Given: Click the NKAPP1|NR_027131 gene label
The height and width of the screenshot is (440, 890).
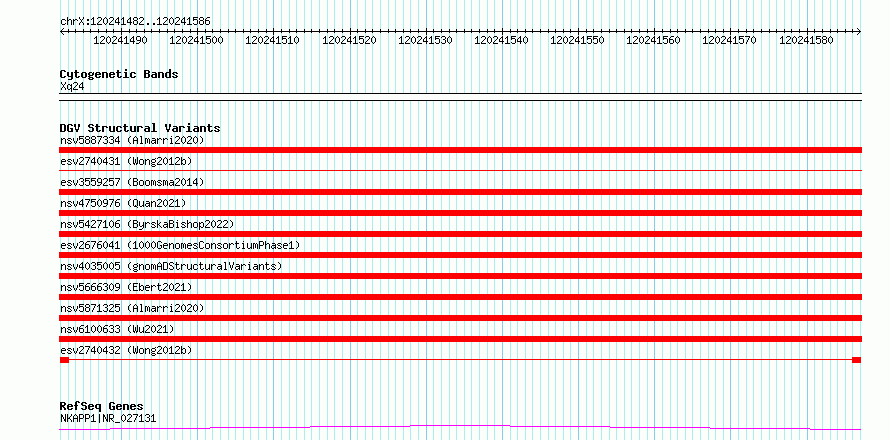Looking at the screenshot, I should pos(108,419).
